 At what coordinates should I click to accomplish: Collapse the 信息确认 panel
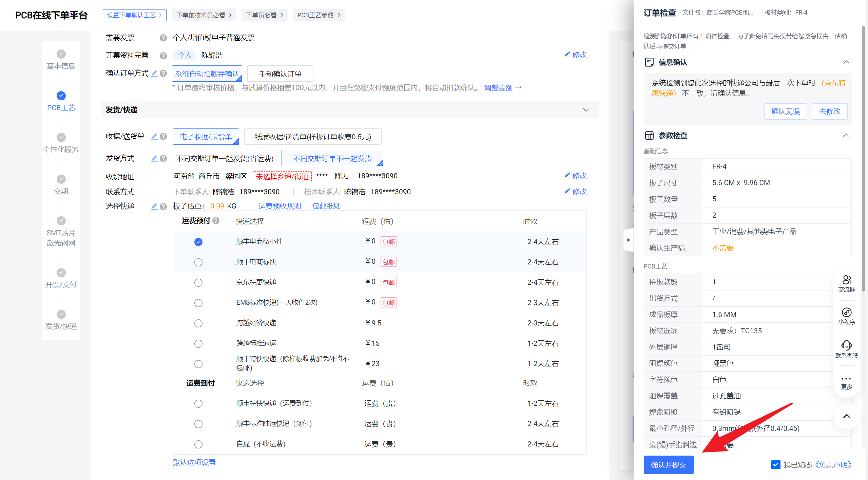846,62
